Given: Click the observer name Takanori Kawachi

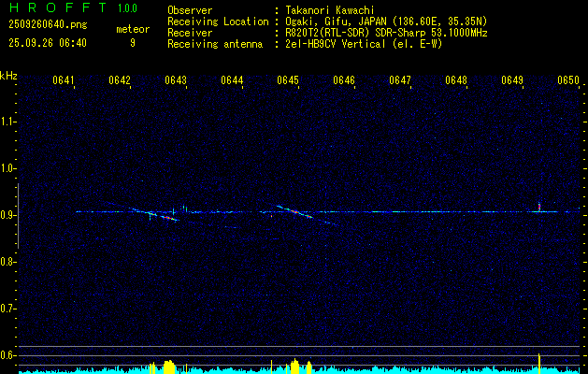Looking at the screenshot, I should tap(330, 10).
